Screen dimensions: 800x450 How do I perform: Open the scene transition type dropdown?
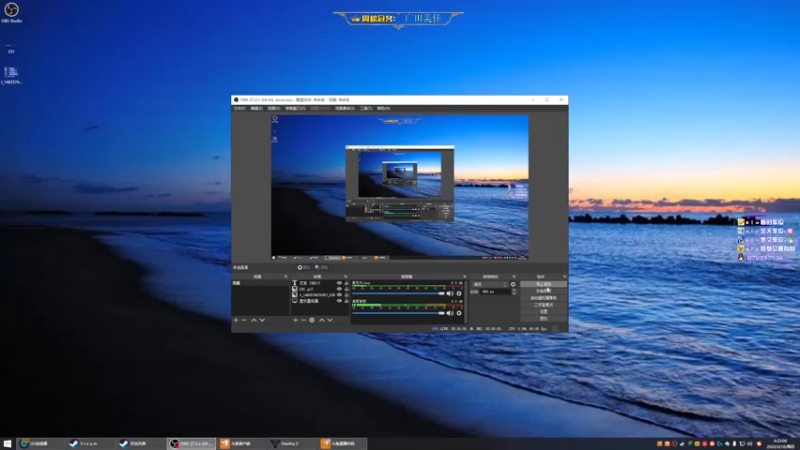click(490, 284)
